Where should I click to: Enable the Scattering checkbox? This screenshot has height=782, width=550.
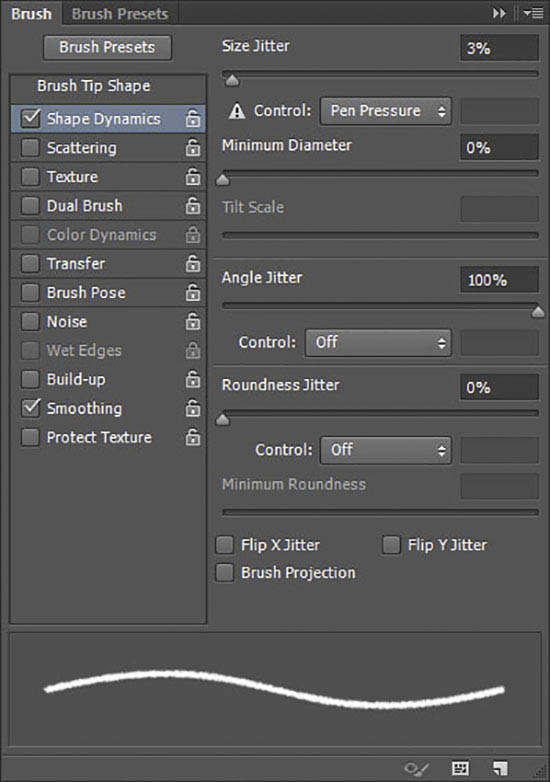[30, 148]
